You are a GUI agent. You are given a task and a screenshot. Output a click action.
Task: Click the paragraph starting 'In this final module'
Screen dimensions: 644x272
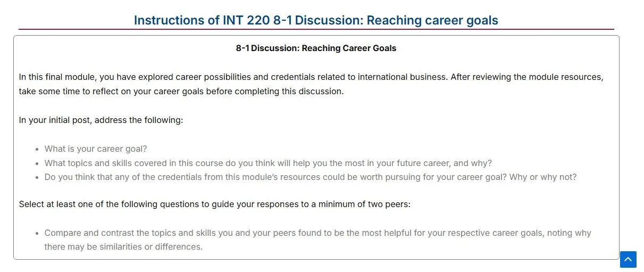[x=311, y=84]
